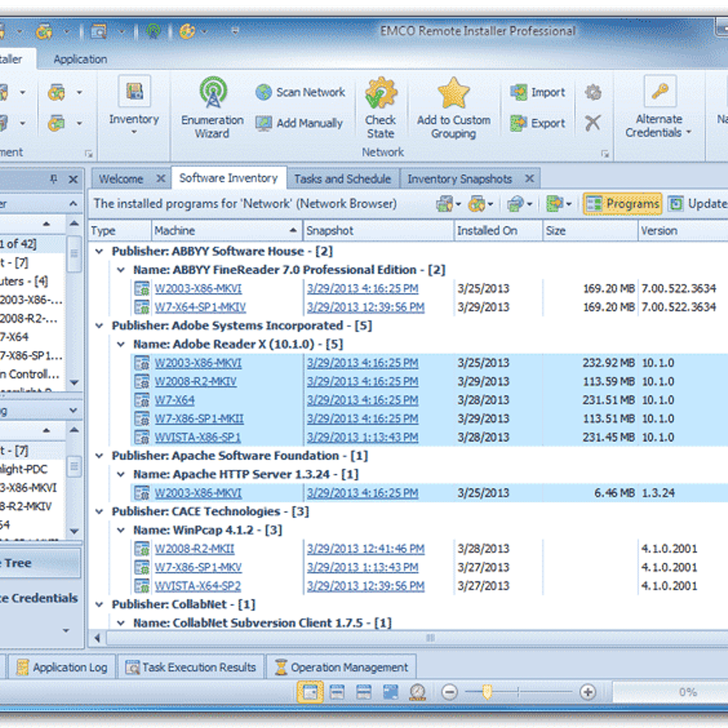Open Alternate Credentials dropdown arrow
The image size is (728, 728).
(688, 132)
